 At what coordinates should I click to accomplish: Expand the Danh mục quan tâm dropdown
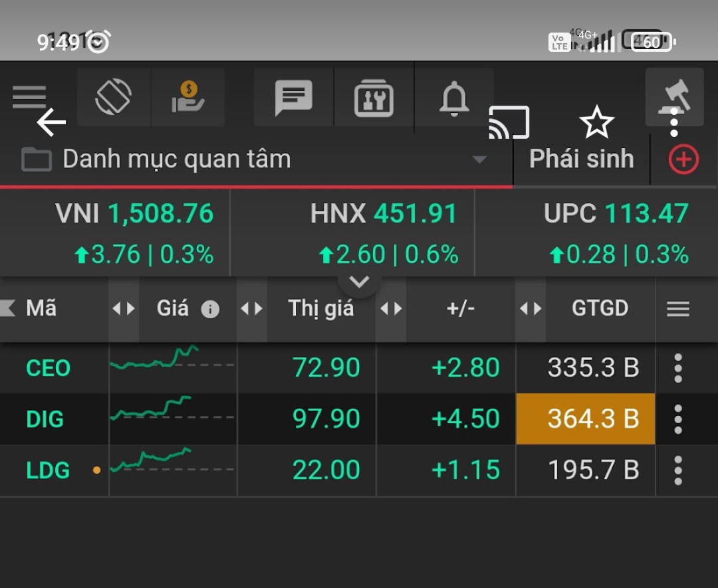pyautogui.click(x=479, y=159)
